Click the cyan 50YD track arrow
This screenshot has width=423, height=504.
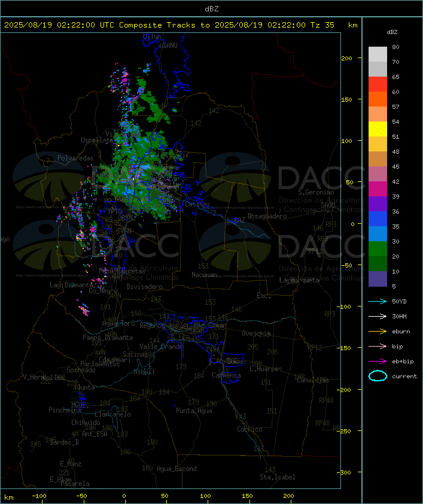coord(378,302)
